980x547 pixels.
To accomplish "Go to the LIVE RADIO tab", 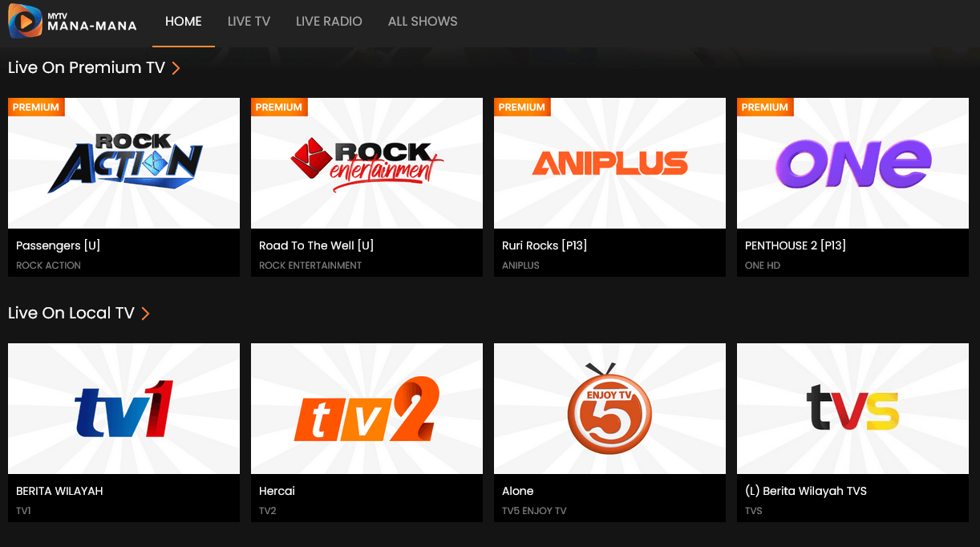I will click(329, 22).
